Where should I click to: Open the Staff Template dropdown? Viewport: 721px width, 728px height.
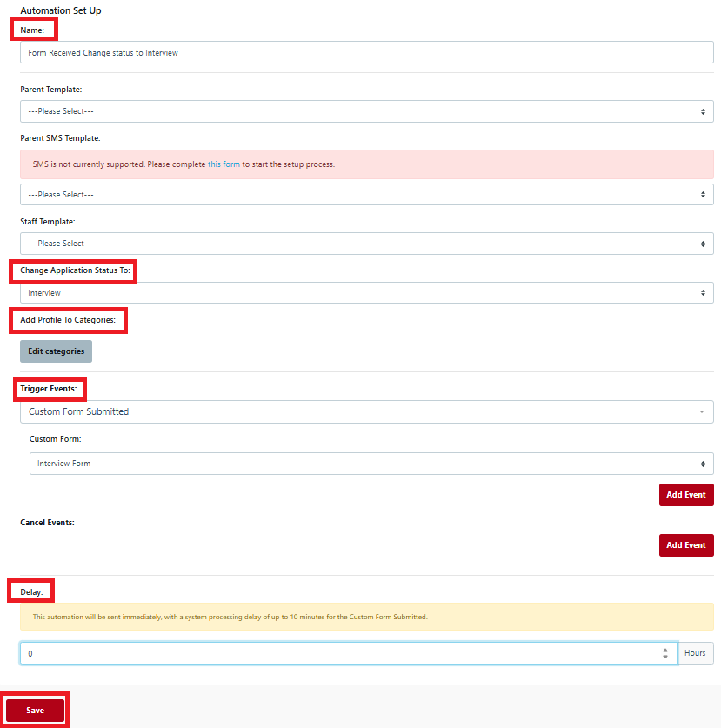[x=365, y=244]
